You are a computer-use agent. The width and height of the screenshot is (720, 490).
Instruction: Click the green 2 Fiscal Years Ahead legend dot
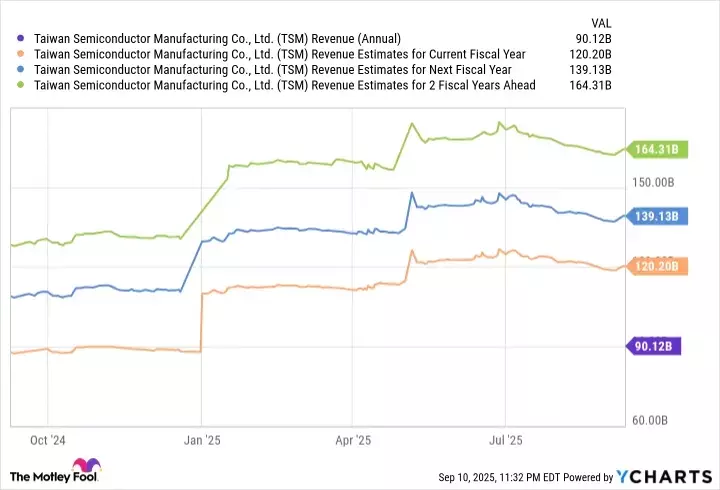(22, 86)
